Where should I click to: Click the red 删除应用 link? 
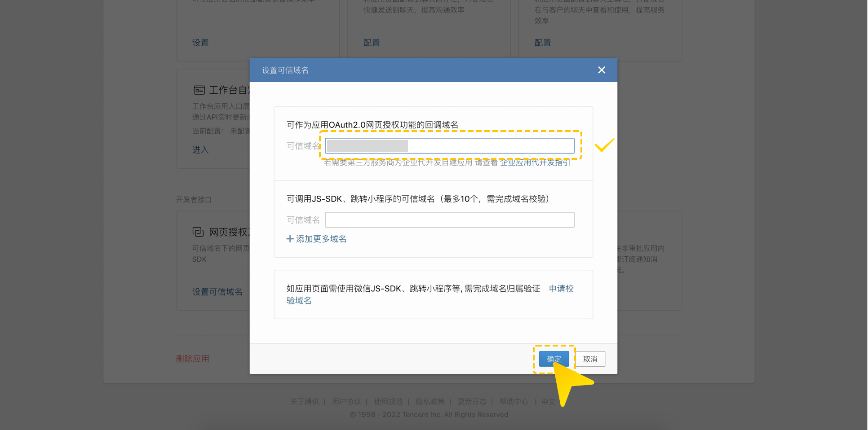[192, 359]
